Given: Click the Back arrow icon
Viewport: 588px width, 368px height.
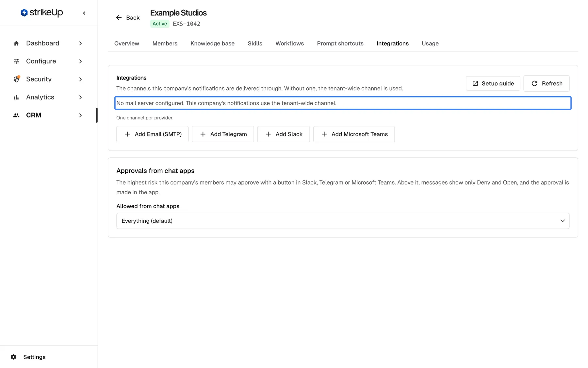Looking at the screenshot, I should click(119, 18).
